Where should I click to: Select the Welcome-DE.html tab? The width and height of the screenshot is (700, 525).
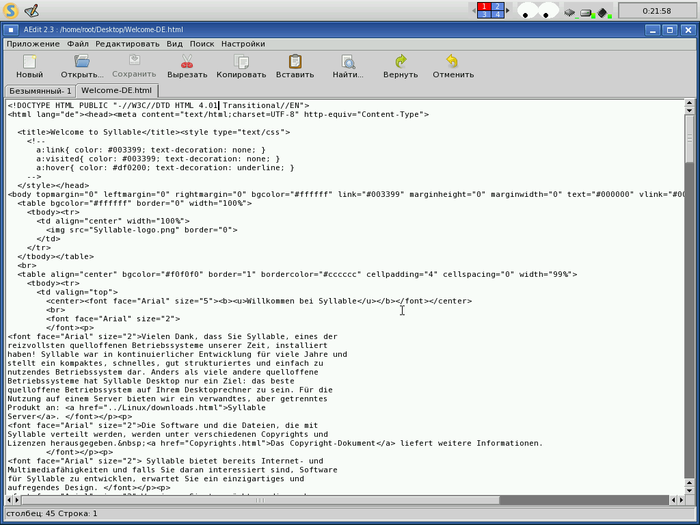(x=116, y=91)
